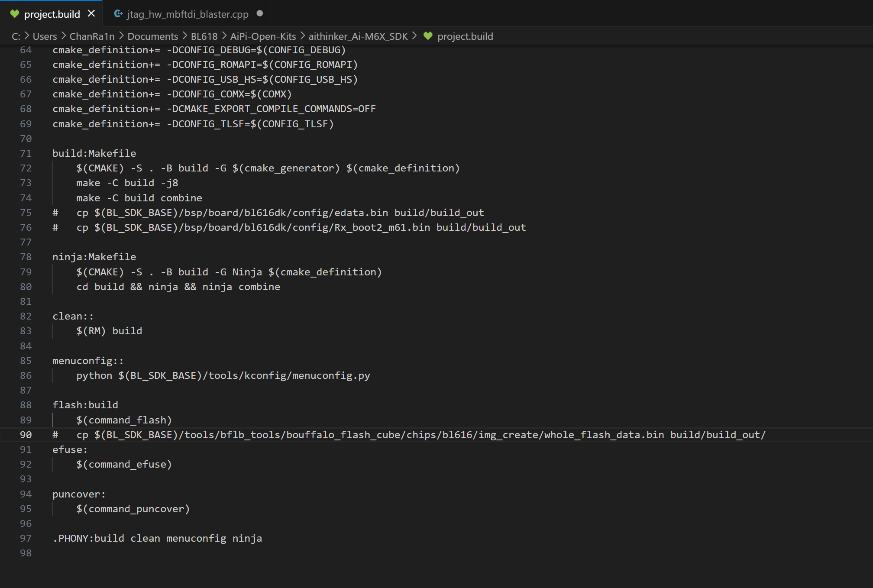Click the '$(CMAKE) -S . -B build -G Ninja' line
This screenshot has width=873, height=588.
coord(229,272)
